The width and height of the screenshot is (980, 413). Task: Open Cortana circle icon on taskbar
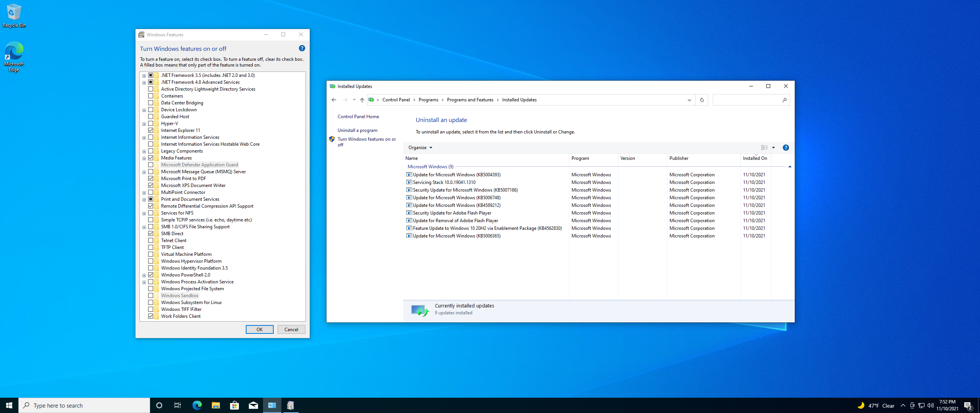(x=159, y=405)
